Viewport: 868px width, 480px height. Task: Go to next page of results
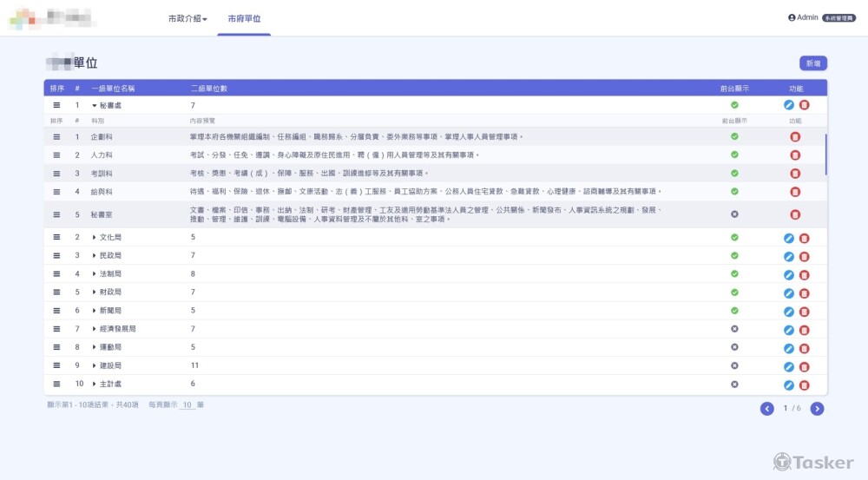point(817,408)
